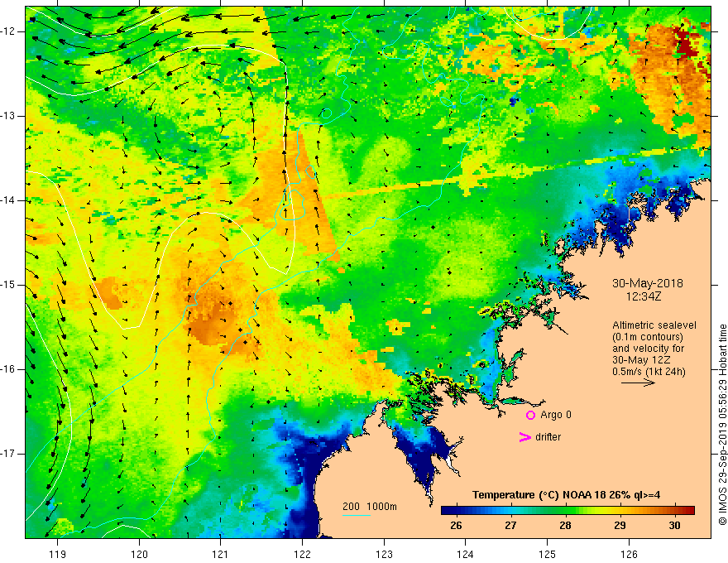Click the colour bar tick label 27
The image size is (728, 563).
pyautogui.click(x=510, y=526)
